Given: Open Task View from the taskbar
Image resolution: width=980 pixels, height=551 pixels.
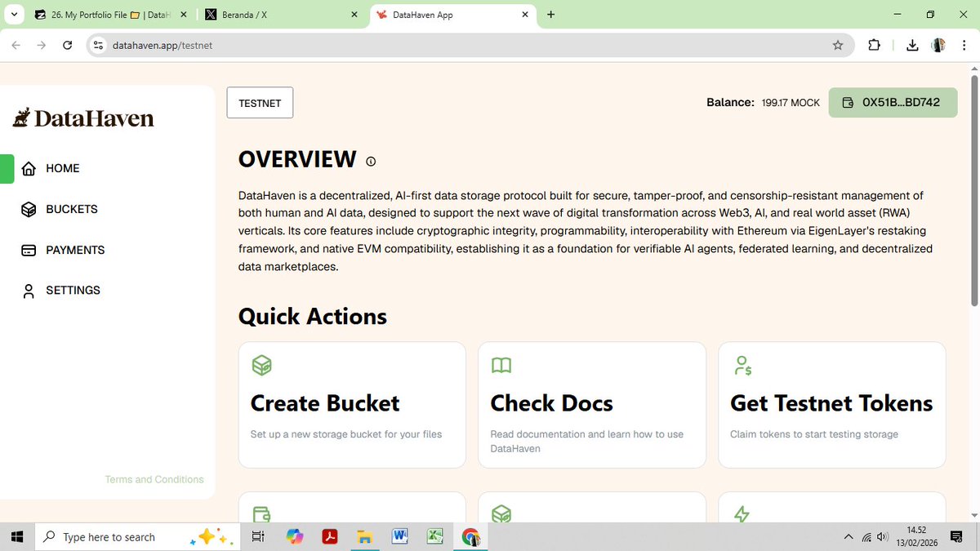Looking at the screenshot, I should click(258, 536).
